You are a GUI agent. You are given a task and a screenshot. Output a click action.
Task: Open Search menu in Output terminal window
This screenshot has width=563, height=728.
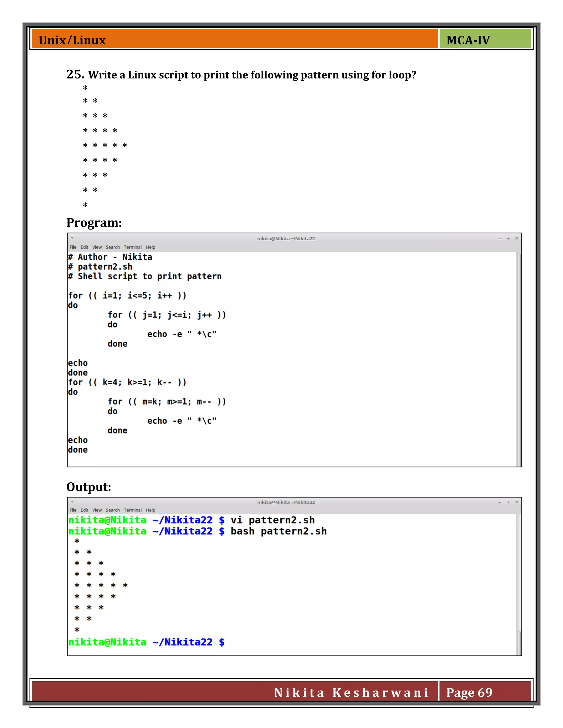tap(113, 510)
